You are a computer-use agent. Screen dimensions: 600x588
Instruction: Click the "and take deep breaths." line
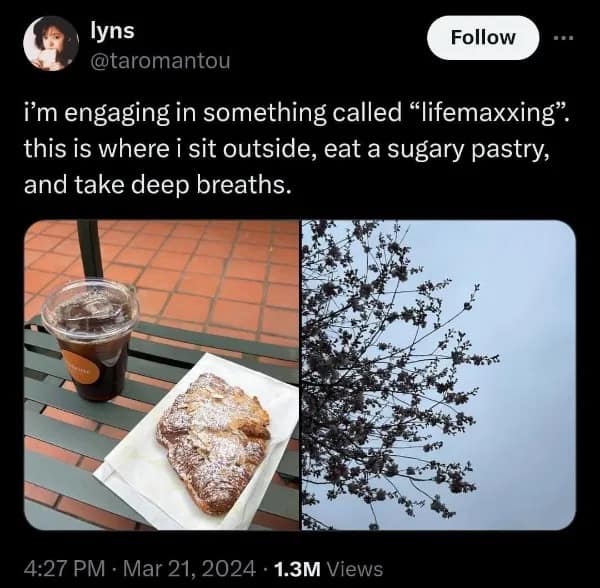(x=158, y=186)
